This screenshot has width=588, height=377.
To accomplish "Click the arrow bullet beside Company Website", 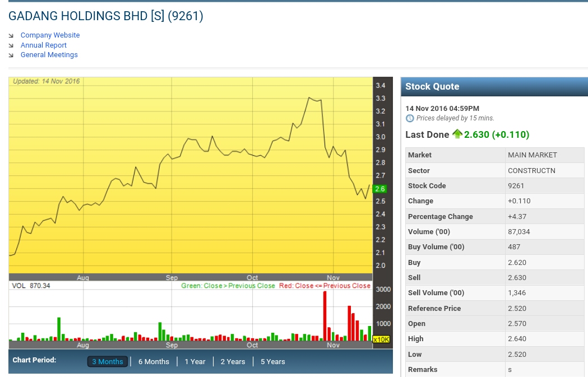I will point(11,36).
